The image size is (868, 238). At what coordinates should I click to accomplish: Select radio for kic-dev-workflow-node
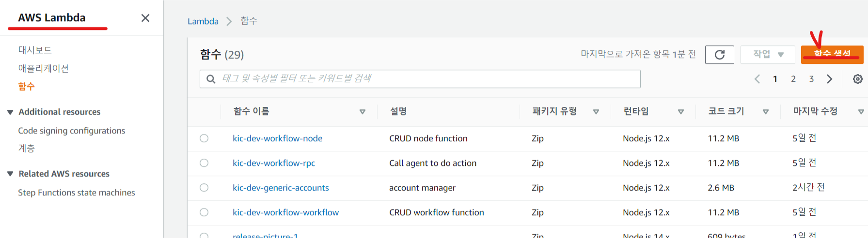coord(204,138)
